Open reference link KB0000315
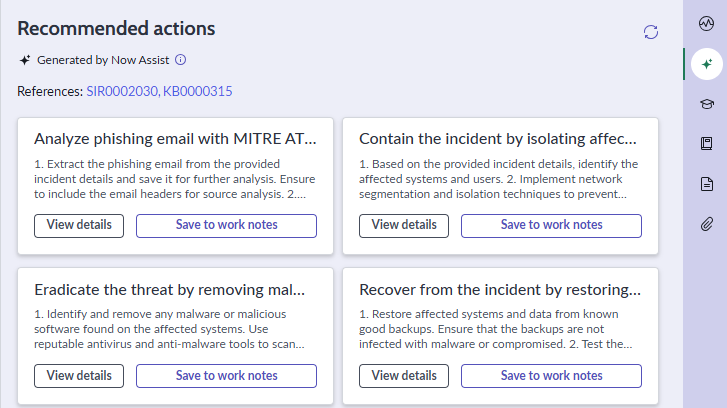 tap(198, 91)
